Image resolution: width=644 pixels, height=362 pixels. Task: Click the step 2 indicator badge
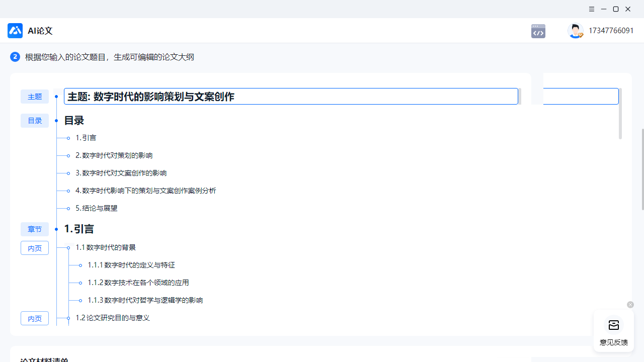click(15, 57)
